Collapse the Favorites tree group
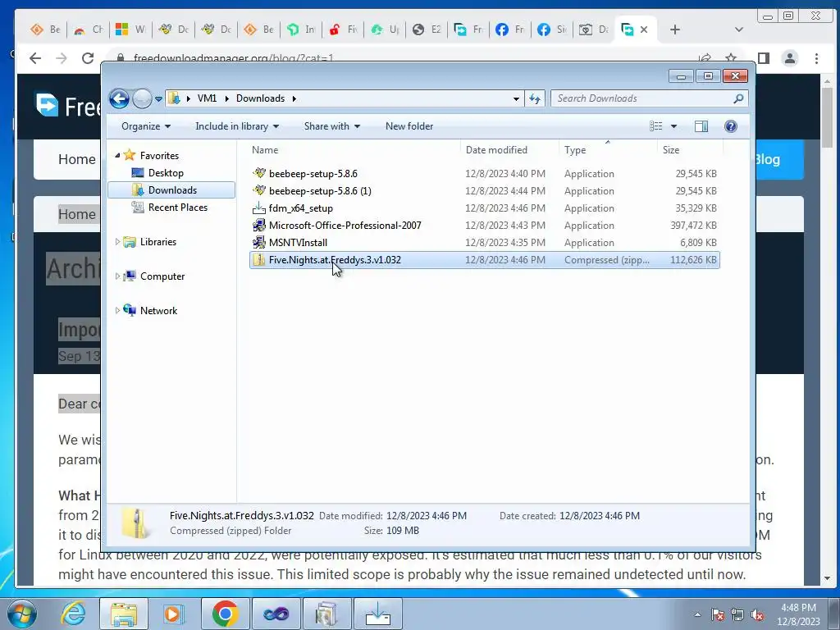Screen dimensions: 840x630 [117, 155]
